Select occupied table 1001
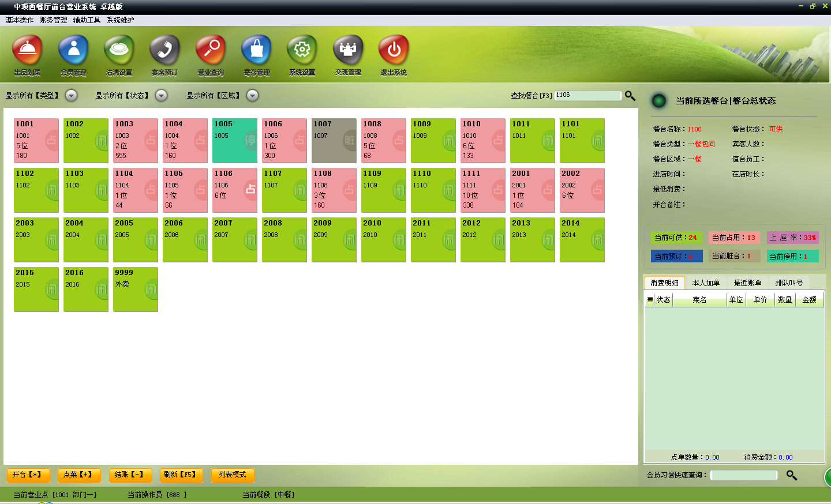 36,141
